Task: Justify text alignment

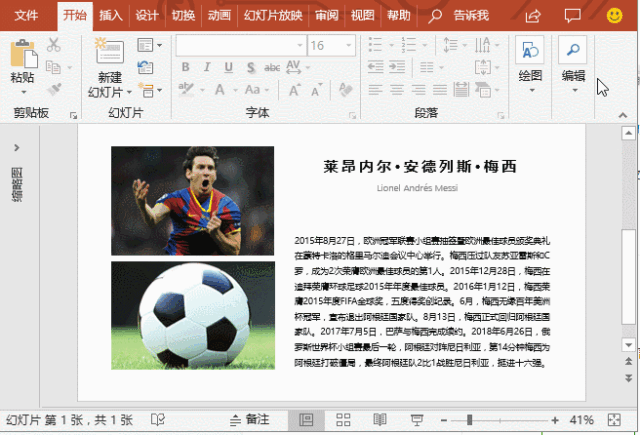Action: tap(440, 89)
